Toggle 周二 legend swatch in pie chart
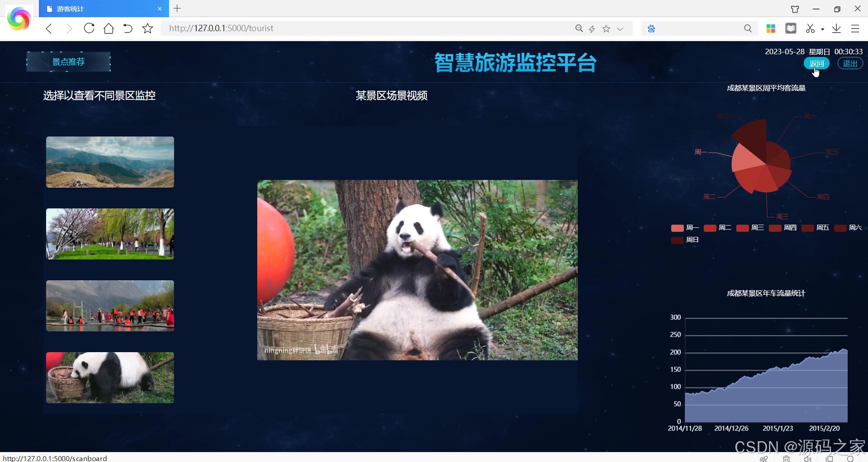Image resolution: width=868 pixels, height=462 pixels. (x=710, y=228)
